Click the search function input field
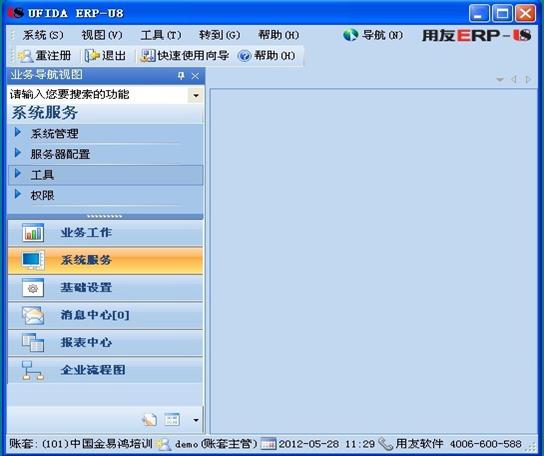This screenshot has width=544, height=456. [x=98, y=94]
